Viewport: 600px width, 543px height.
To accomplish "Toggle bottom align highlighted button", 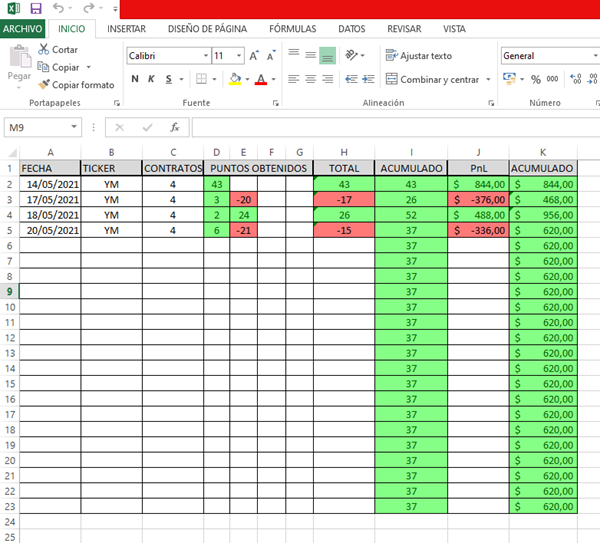I will coord(328,56).
